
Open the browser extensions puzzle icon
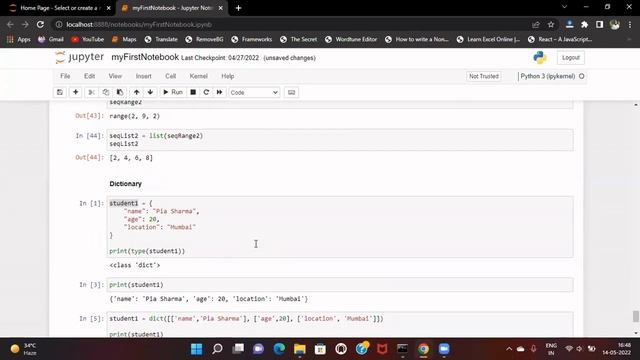[584, 24]
